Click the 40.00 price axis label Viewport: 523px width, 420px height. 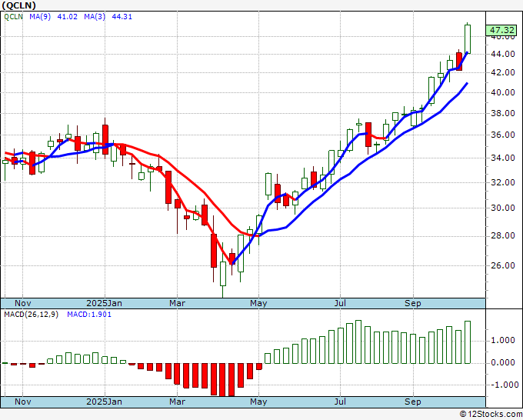pyautogui.click(x=503, y=92)
